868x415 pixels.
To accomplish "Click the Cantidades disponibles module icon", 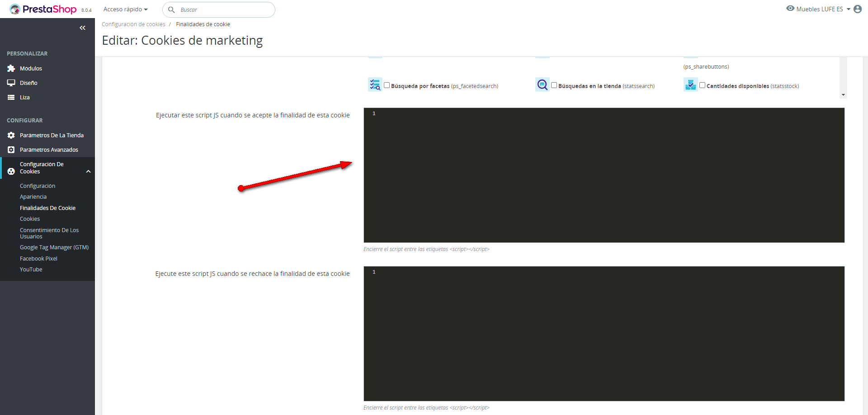I will pyautogui.click(x=690, y=84).
